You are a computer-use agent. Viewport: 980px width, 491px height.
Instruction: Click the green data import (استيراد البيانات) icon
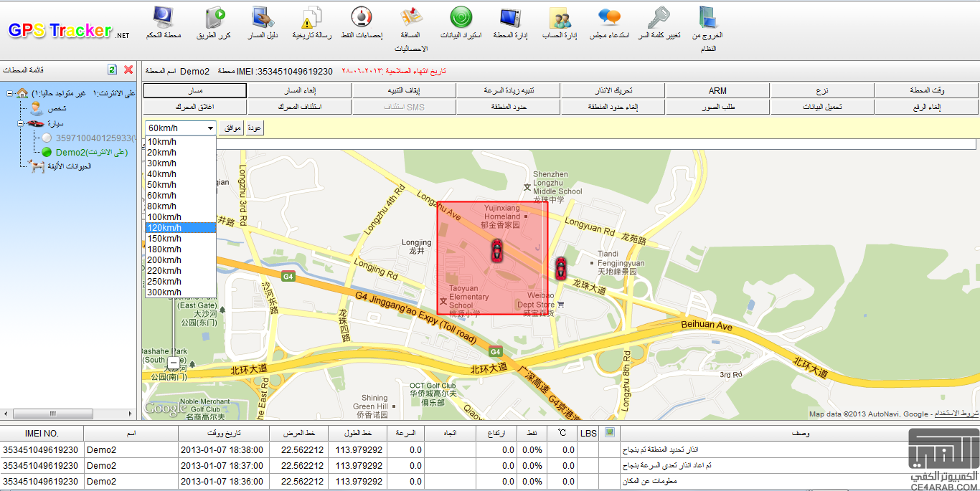[x=461, y=16]
